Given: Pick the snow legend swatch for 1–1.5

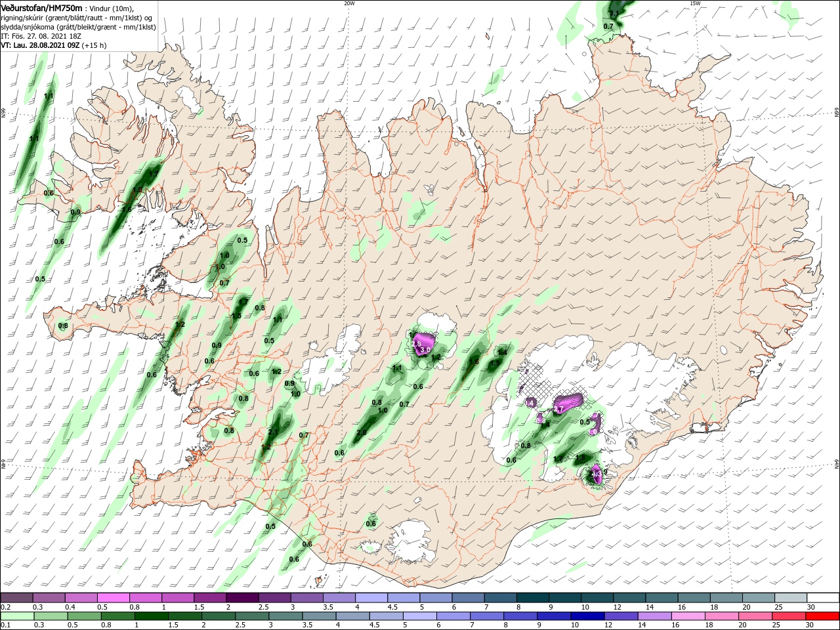Looking at the screenshot, I should (x=177, y=598).
